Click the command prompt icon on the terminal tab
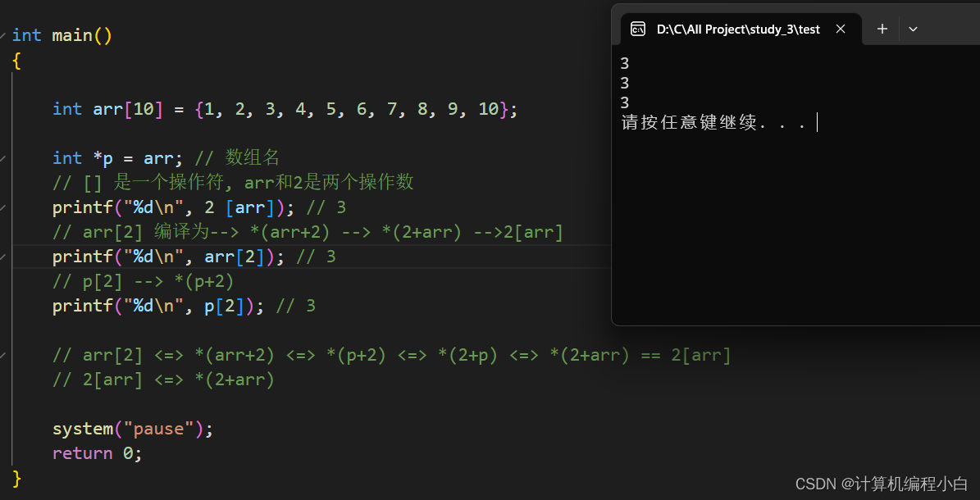This screenshot has width=980, height=500. pyautogui.click(x=639, y=29)
